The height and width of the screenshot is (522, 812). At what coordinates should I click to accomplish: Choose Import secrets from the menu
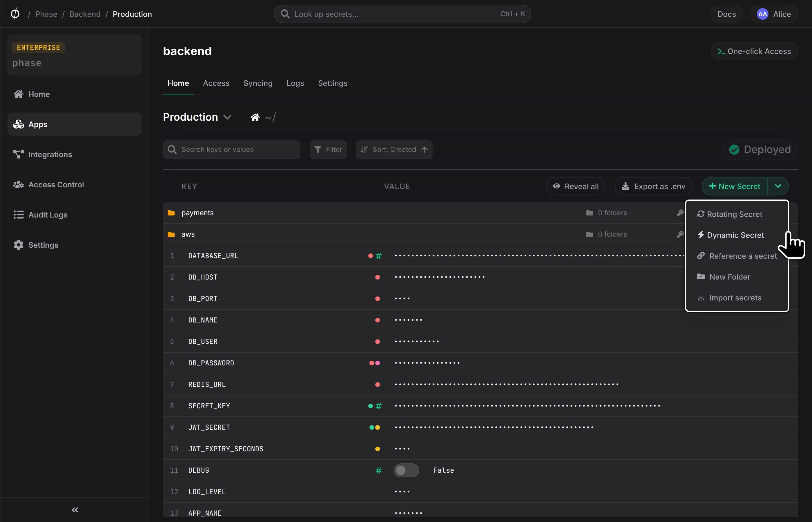pyautogui.click(x=737, y=298)
